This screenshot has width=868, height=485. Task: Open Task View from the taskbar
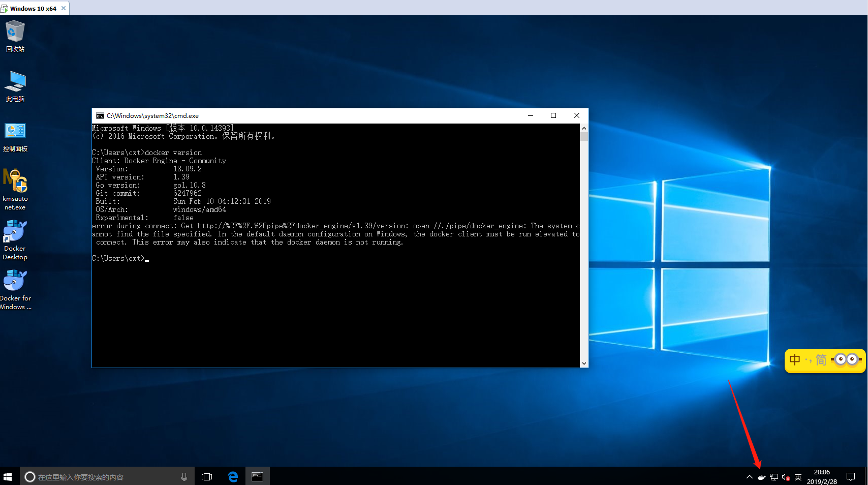tap(207, 476)
